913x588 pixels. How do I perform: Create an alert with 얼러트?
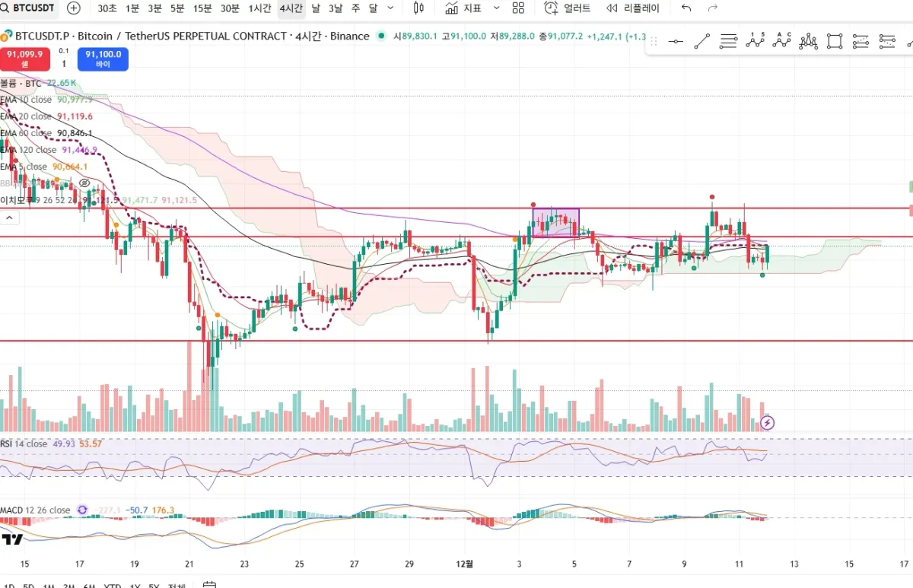pos(568,8)
